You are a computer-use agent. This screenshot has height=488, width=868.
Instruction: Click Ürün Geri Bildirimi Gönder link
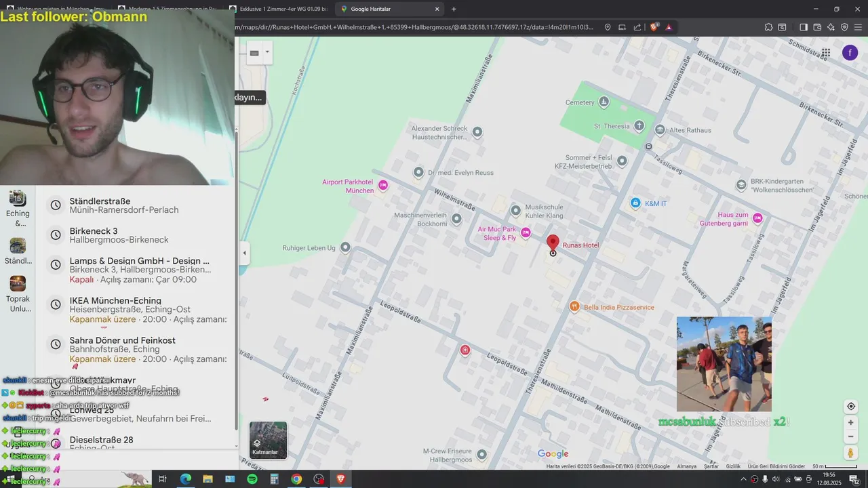[776, 466]
